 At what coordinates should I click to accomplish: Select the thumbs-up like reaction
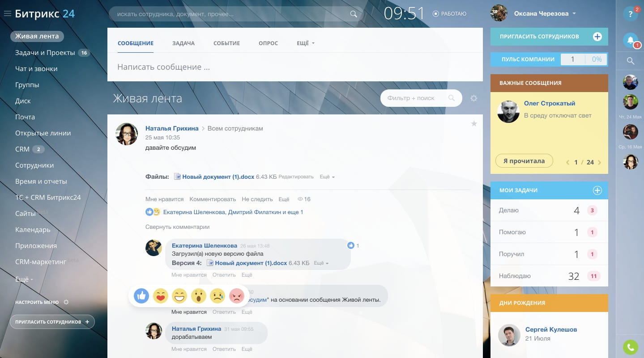click(141, 296)
